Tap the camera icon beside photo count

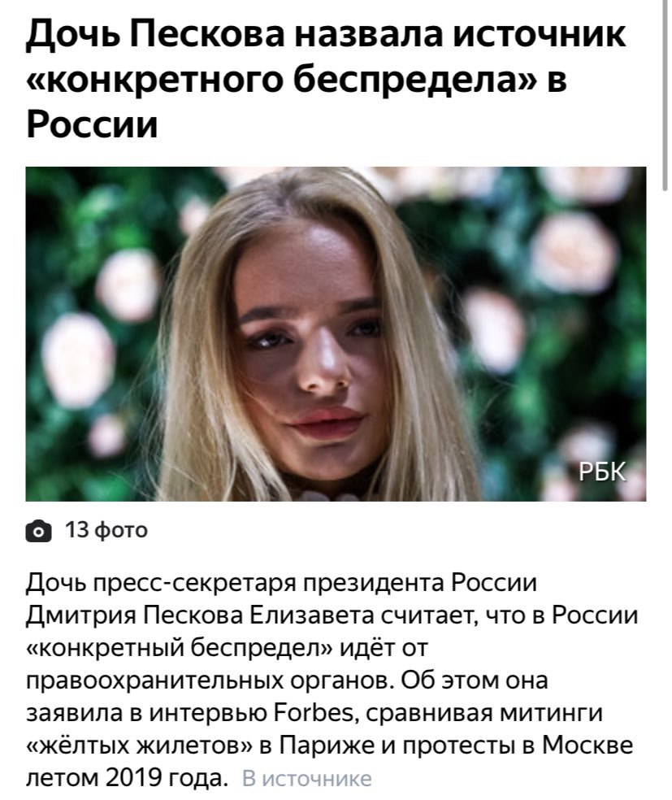click(38, 531)
